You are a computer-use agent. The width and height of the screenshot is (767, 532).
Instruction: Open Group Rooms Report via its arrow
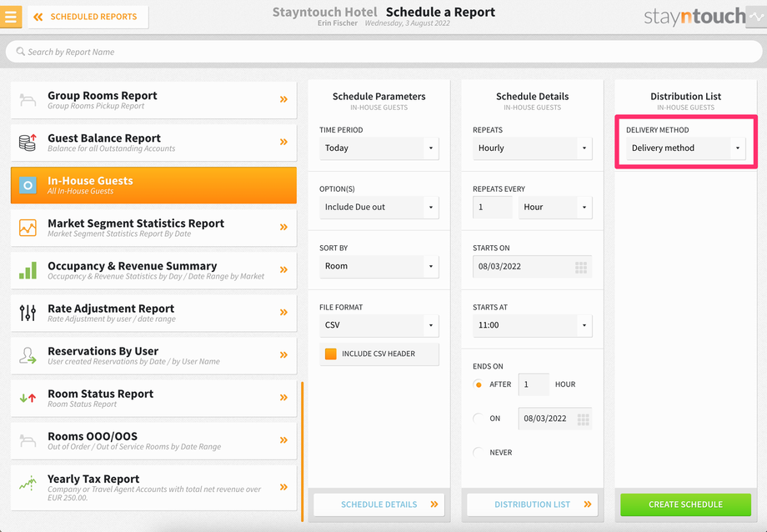point(283,99)
